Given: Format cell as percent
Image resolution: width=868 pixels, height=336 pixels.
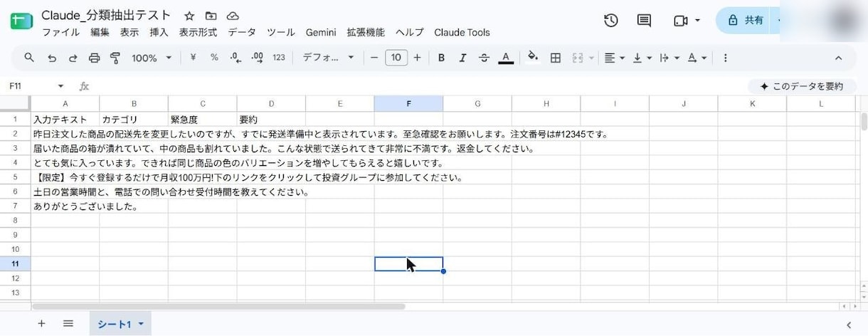Looking at the screenshot, I should [214, 58].
